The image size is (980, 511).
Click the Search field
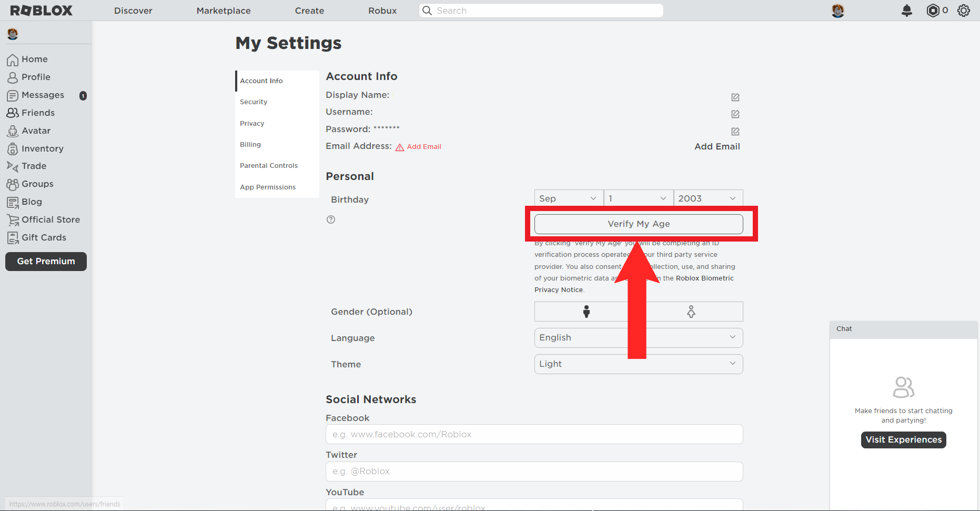point(541,11)
